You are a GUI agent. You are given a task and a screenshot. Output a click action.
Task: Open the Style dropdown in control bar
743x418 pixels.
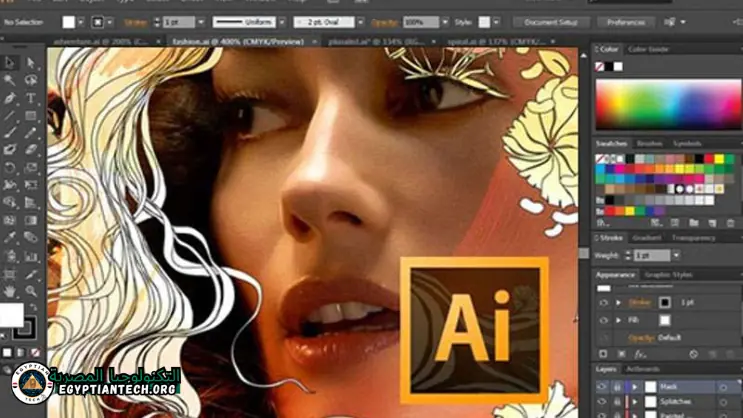click(x=496, y=22)
